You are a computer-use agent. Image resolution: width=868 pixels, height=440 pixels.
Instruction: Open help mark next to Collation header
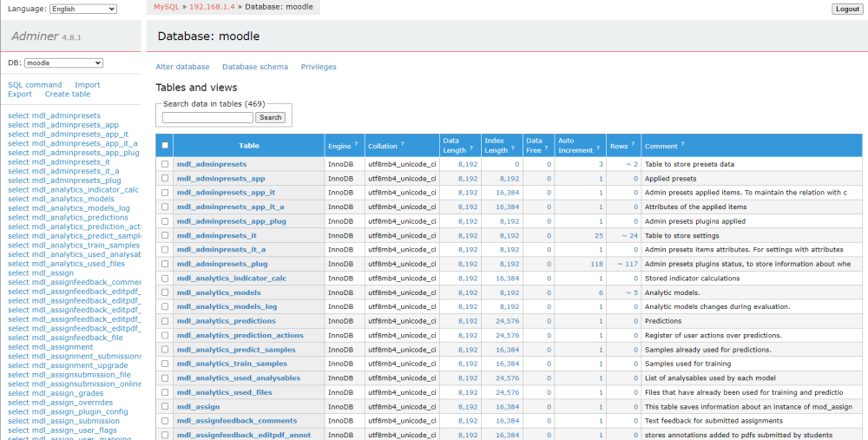[x=403, y=144]
